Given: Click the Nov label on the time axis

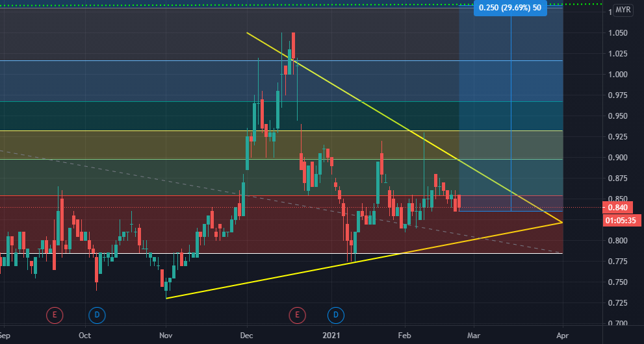Looking at the screenshot, I should click(x=166, y=336).
